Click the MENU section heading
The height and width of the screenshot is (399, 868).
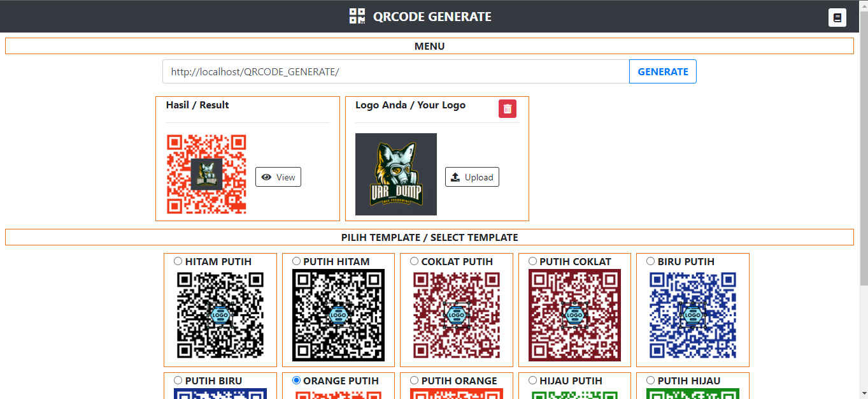pyautogui.click(x=429, y=47)
